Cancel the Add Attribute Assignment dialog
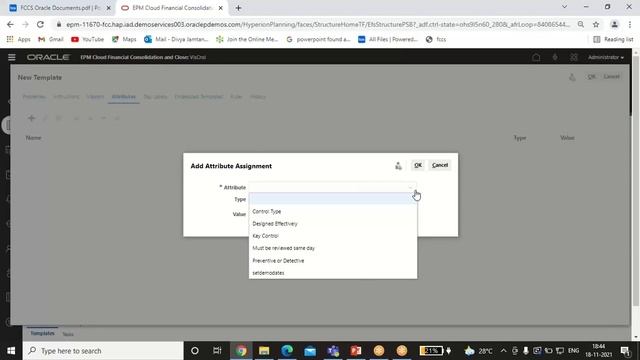Screen dimensions: 640x360 point(440,165)
